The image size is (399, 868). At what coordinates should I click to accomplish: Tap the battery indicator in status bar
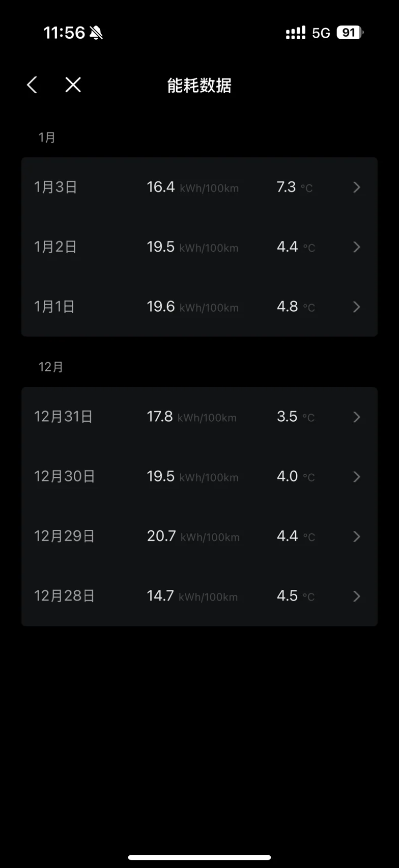[x=350, y=33]
